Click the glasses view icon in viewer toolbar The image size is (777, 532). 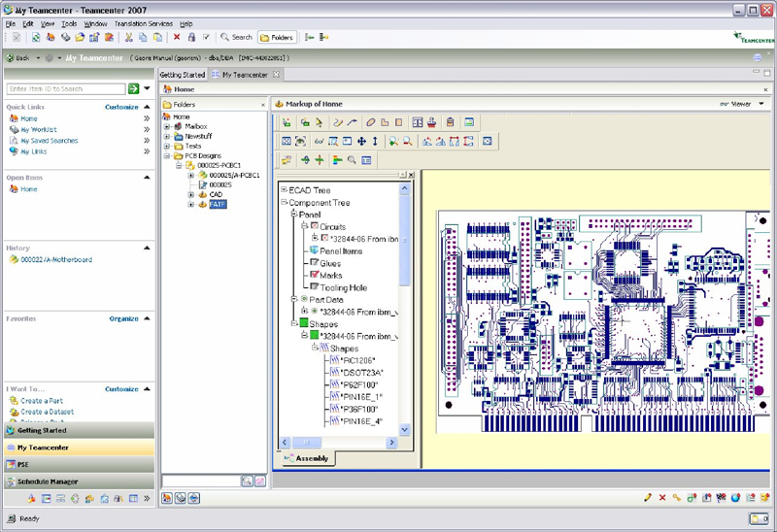[x=320, y=142]
